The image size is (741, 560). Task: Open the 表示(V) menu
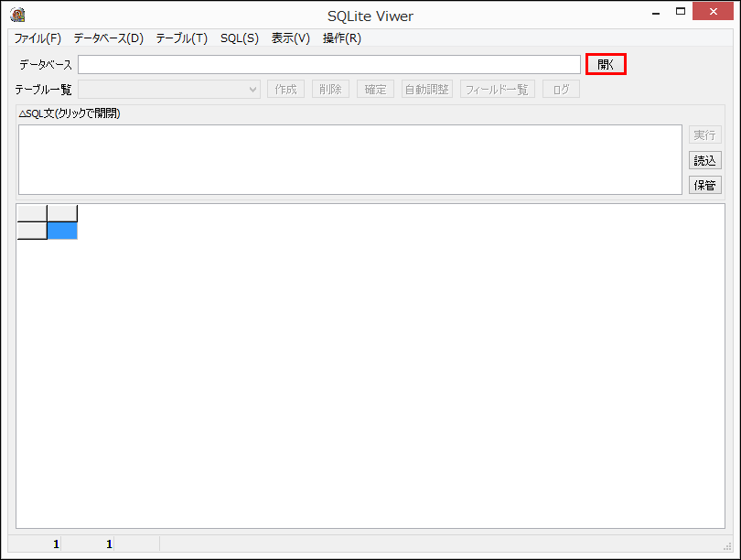pos(291,38)
